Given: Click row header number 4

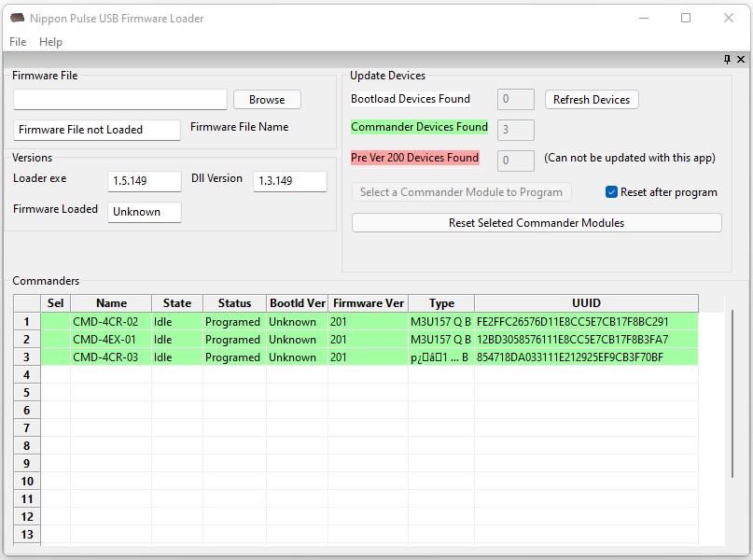Looking at the screenshot, I should point(27,374).
